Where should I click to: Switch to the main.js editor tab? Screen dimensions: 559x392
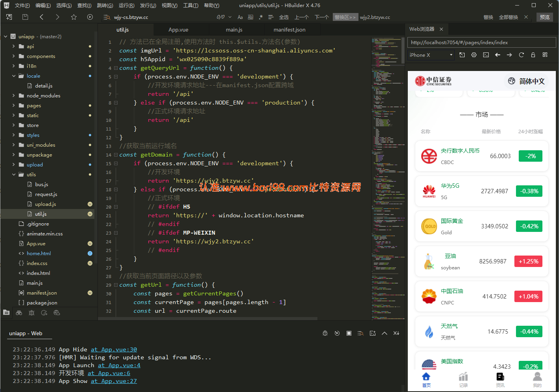click(234, 30)
